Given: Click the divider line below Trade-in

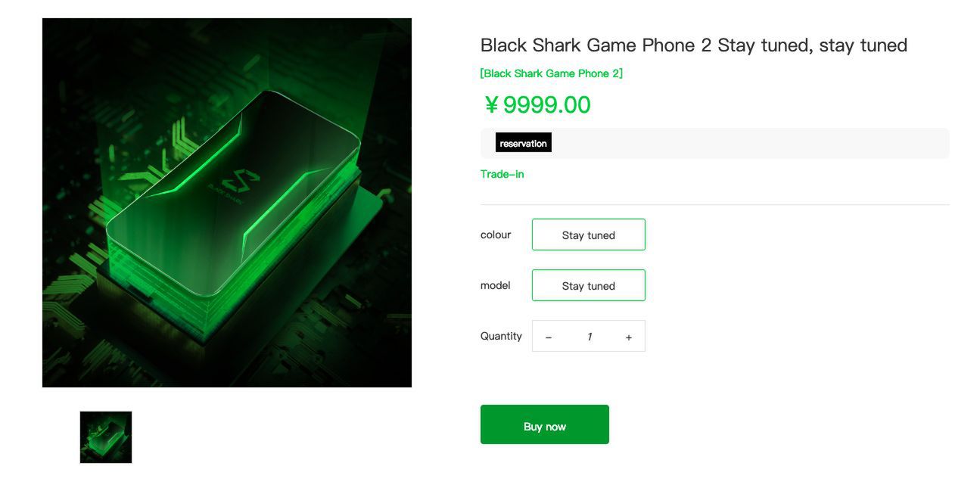Looking at the screenshot, I should pyautogui.click(x=714, y=204).
